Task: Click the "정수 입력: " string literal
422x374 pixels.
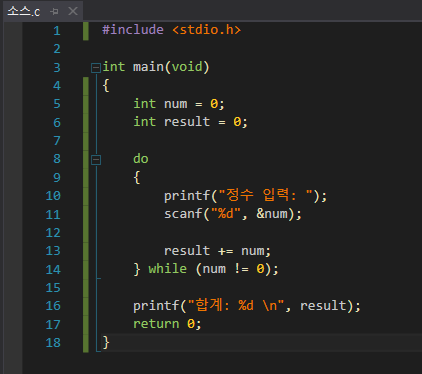Action: click(x=266, y=195)
